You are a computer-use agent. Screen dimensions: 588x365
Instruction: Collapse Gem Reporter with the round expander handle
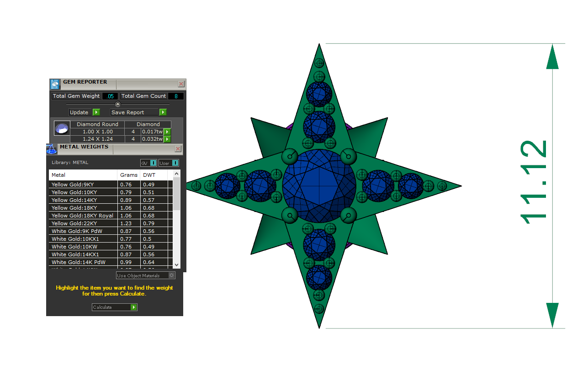point(118,104)
